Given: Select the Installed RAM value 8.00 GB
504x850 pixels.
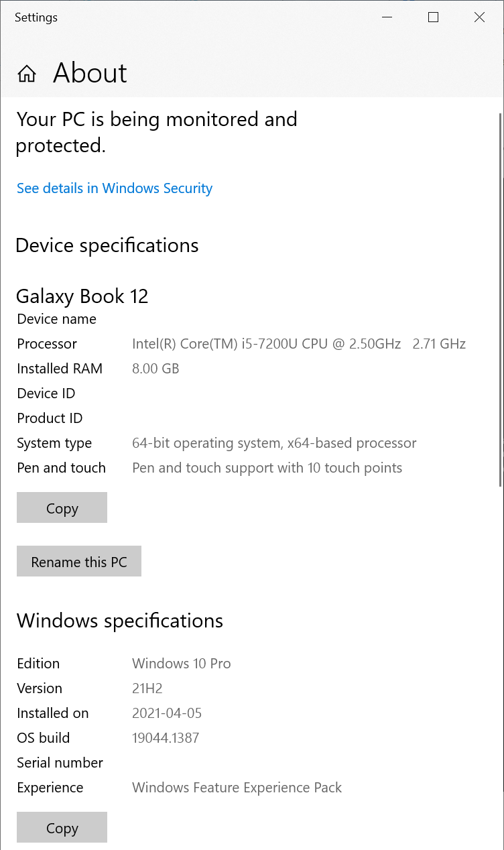Looking at the screenshot, I should pyautogui.click(x=155, y=369).
